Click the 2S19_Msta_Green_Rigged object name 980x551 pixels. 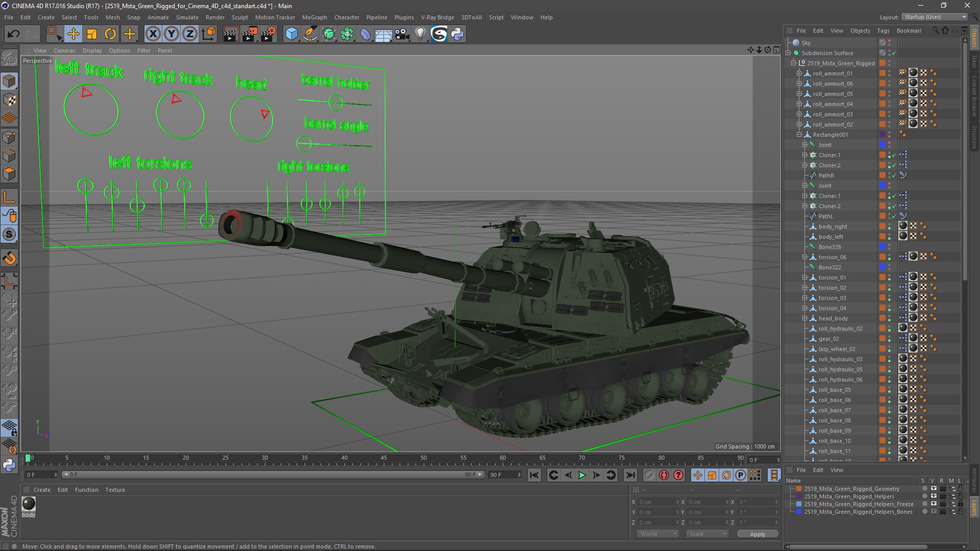(841, 63)
